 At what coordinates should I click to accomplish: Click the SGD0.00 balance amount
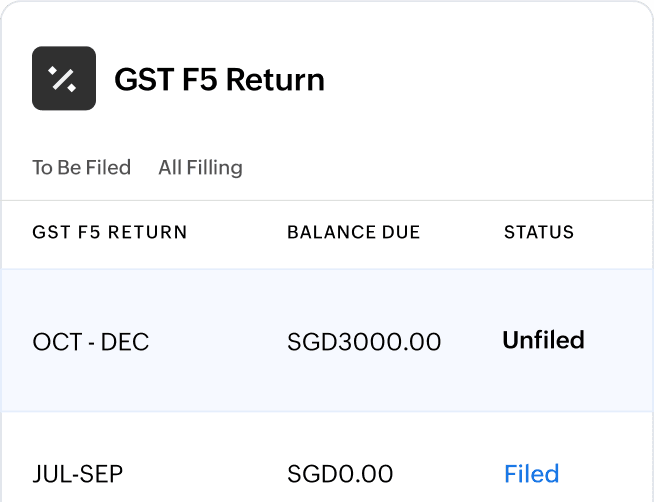pos(339,473)
